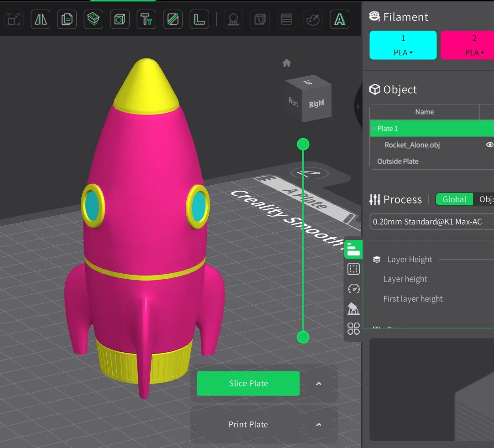Open the Quality process tab icon

pos(353,250)
